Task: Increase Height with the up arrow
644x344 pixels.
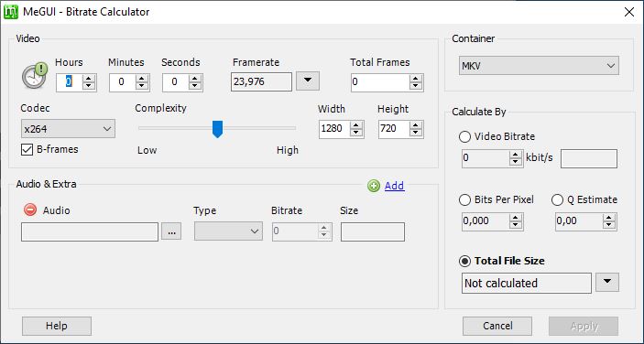Action: click(416, 125)
